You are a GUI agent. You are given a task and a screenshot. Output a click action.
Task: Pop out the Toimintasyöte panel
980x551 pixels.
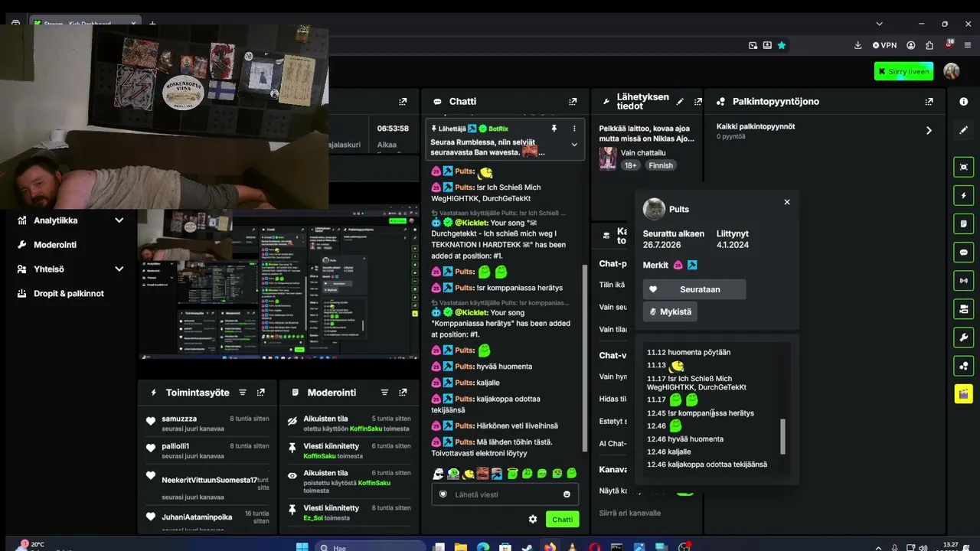coord(261,393)
